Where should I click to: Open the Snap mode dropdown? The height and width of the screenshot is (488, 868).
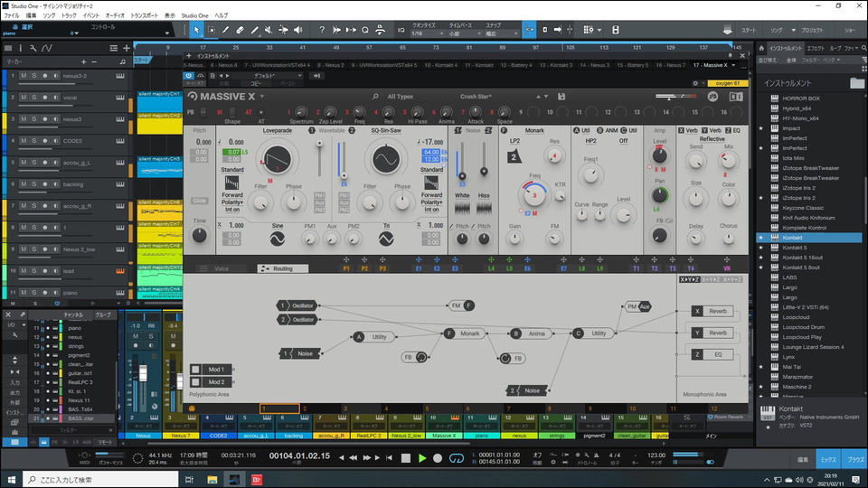click(502, 33)
